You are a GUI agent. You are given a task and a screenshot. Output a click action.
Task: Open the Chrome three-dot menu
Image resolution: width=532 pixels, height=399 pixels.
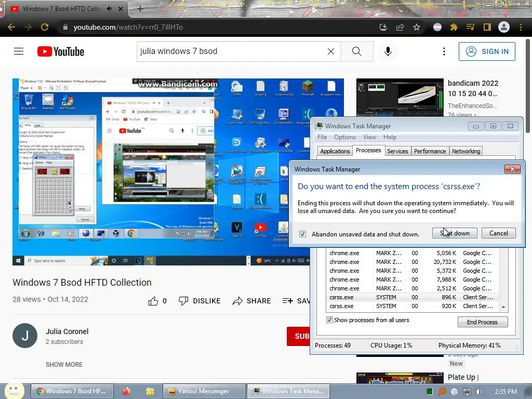point(521,27)
